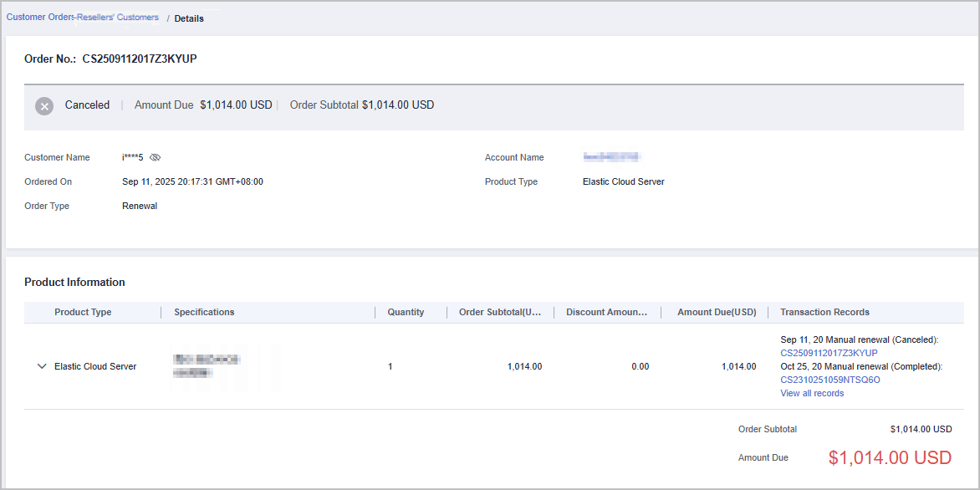980x490 pixels.
Task: Click the Product Information section title
Action: coord(74,282)
